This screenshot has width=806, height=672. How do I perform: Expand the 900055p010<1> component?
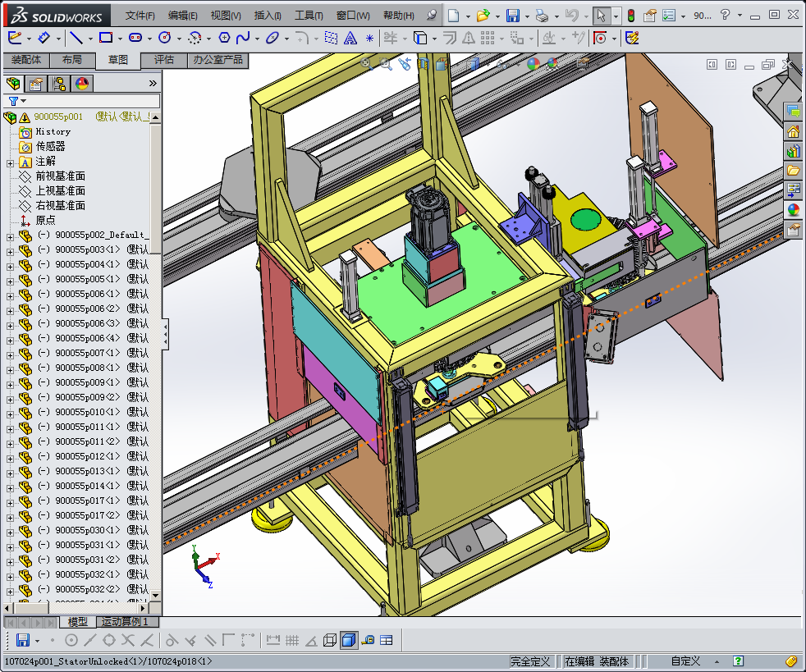(x=11, y=414)
